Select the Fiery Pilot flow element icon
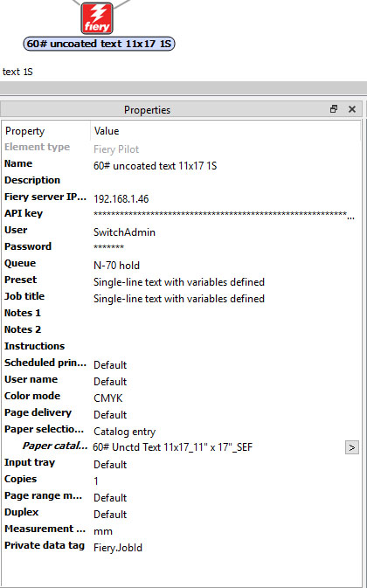Viewport: 367px width, 588px height. pyautogui.click(x=97, y=18)
